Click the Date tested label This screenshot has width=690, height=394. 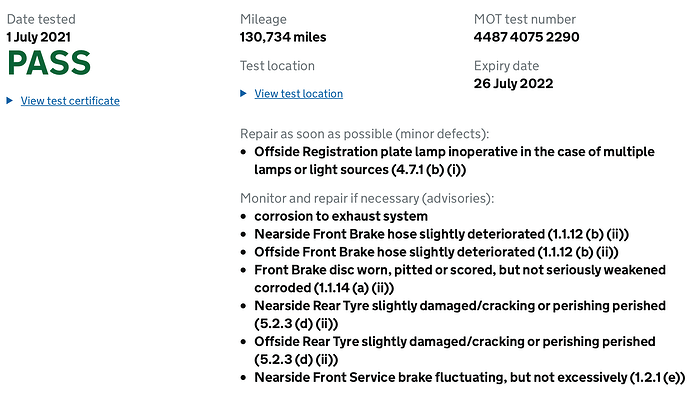tap(41, 19)
